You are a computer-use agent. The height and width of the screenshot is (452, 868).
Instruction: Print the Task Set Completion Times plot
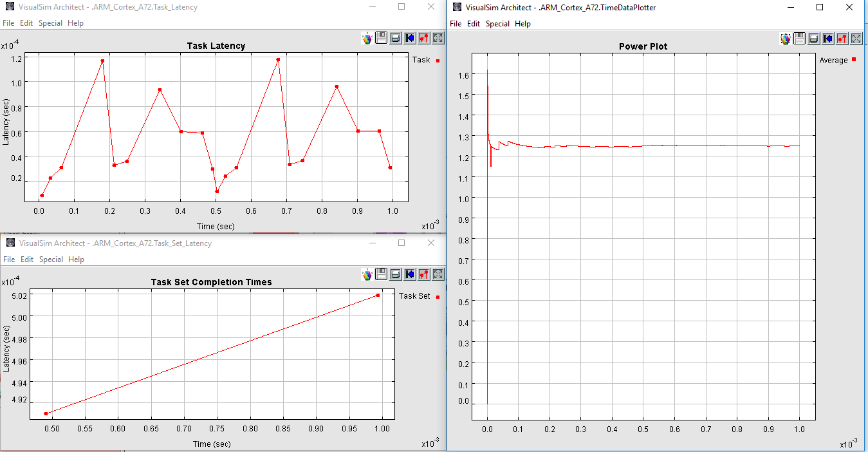pyautogui.click(x=395, y=274)
